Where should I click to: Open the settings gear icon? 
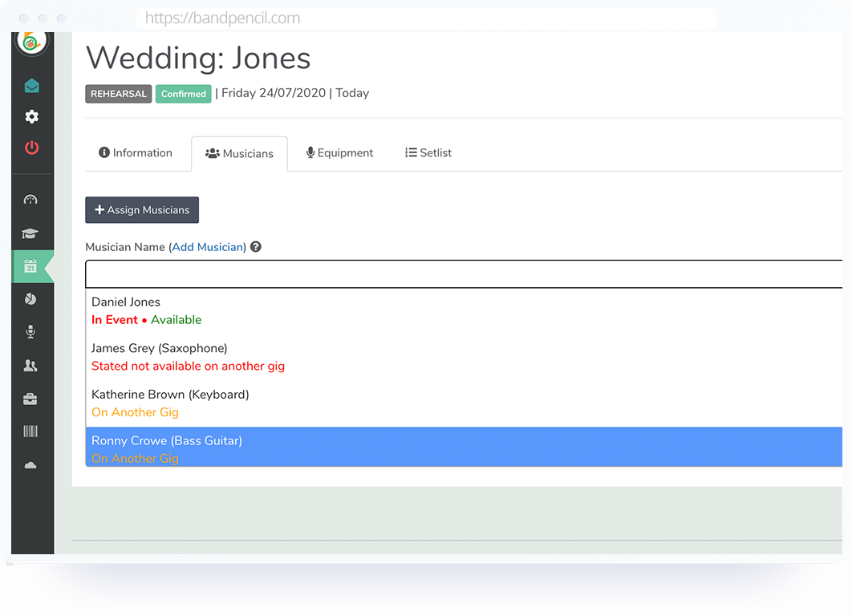(x=31, y=116)
